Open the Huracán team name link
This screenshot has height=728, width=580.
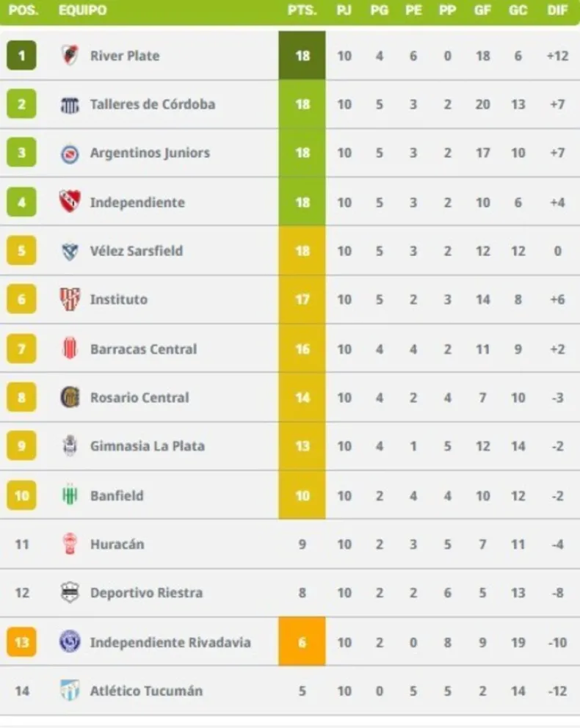pos(117,544)
